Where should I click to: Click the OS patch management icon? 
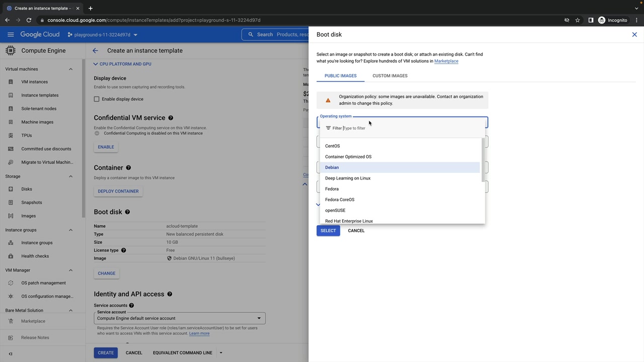click(11, 283)
